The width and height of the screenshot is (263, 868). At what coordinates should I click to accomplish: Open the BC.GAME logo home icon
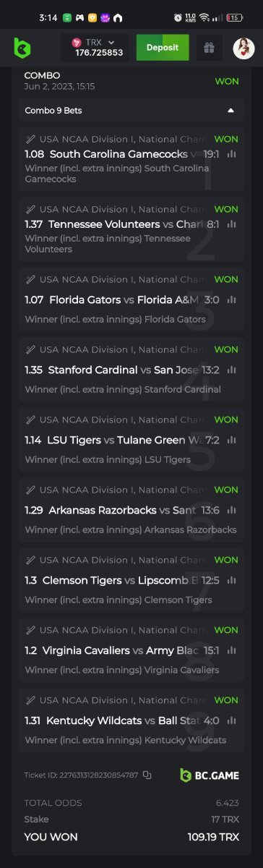point(22,48)
